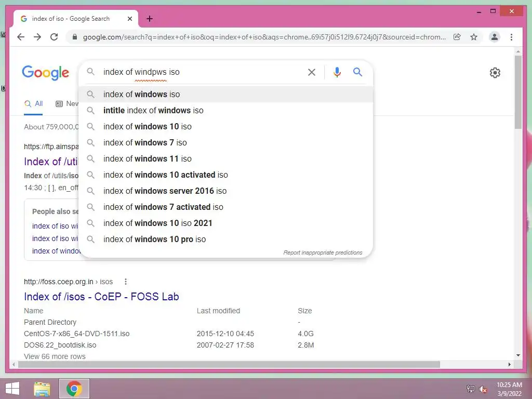Select suggestion 'index of windows iso'

225,95
